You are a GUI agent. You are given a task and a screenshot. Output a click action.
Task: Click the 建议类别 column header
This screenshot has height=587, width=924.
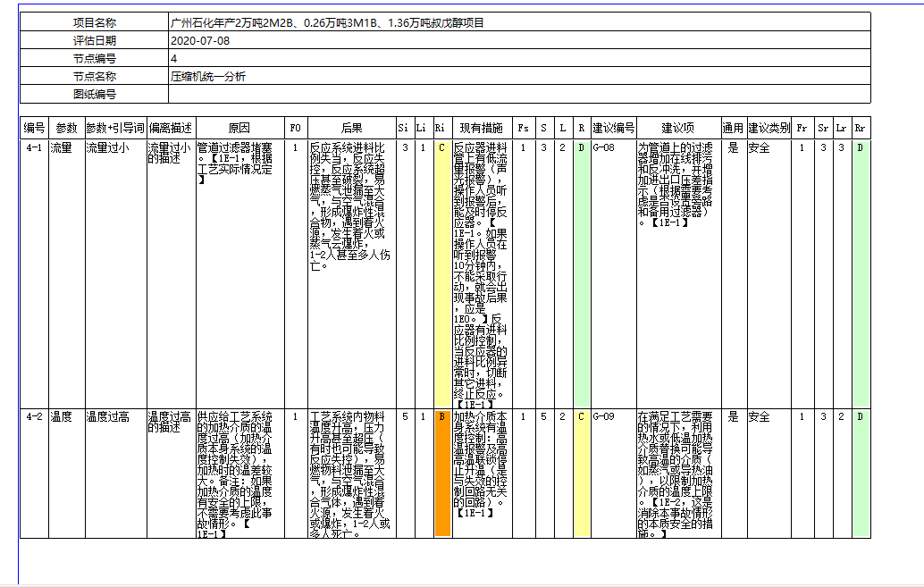769,128
